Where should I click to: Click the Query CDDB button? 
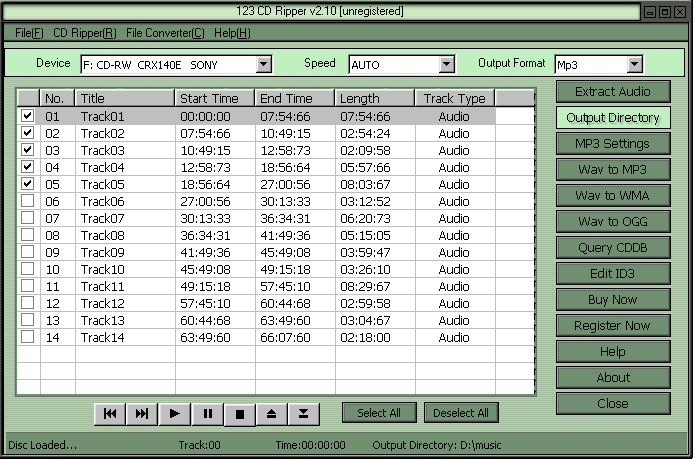coord(613,248)
